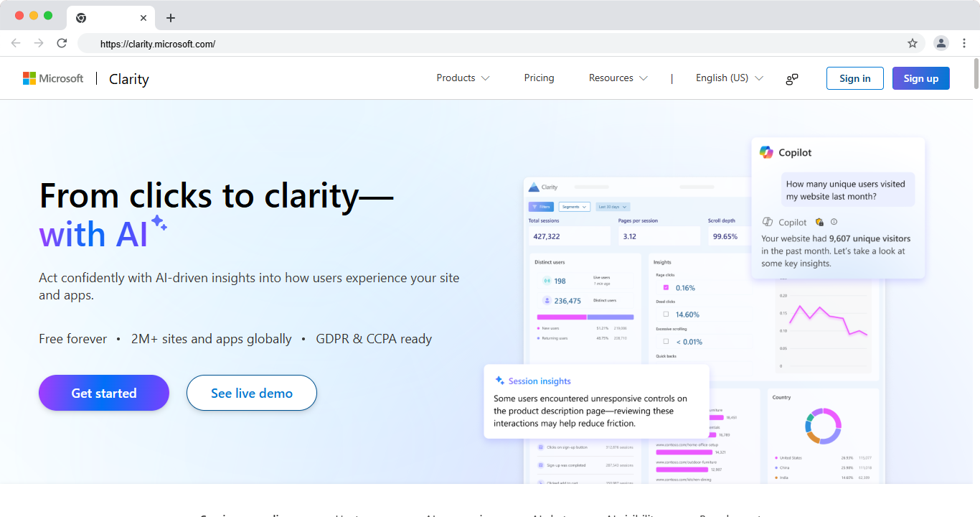This screenshot has width=980, height=517.
Task: Click the "2M+ sites and apps globally" text
Action: coord(212,339)
